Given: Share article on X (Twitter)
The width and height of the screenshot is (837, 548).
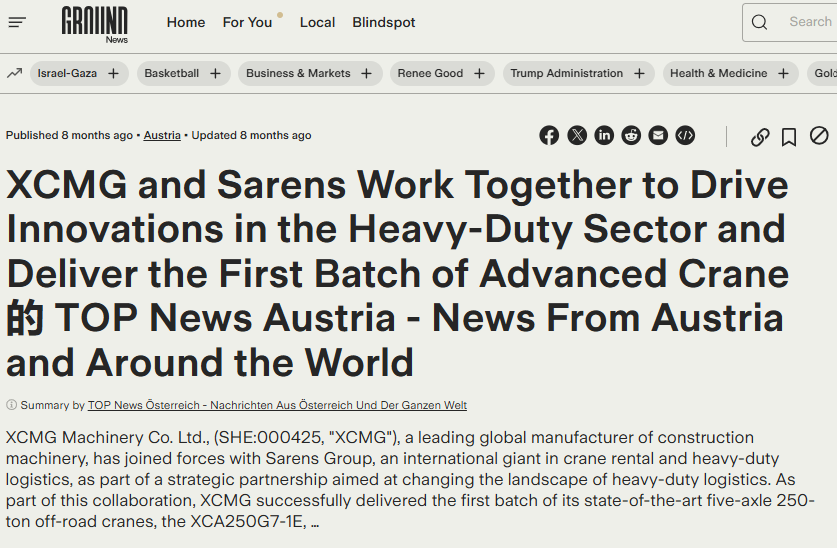Looking at the screenshot, I should point(577,136).
